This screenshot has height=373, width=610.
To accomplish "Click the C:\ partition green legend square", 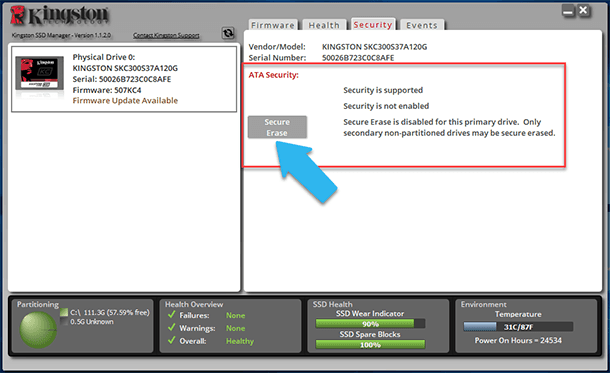I will [64, 312].
